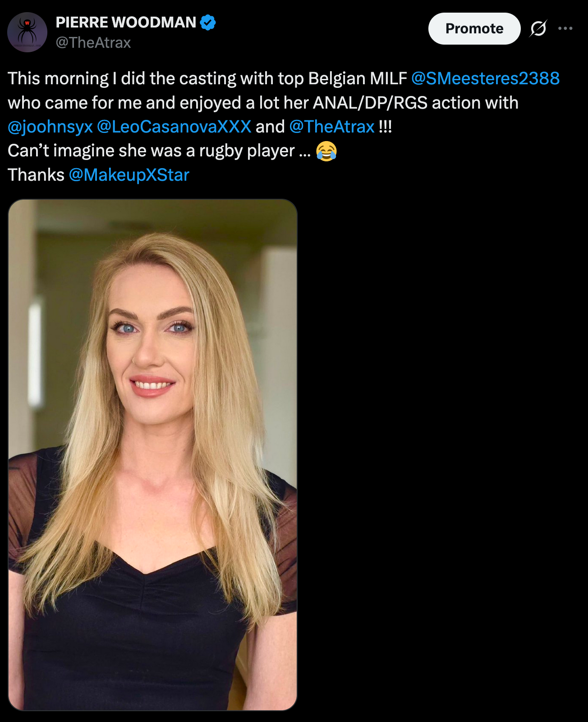Image resolution: width=588 pixels, height=722 pixels.
Task: Click the laughing crying emoji
Action: click(x=326, y=151)
